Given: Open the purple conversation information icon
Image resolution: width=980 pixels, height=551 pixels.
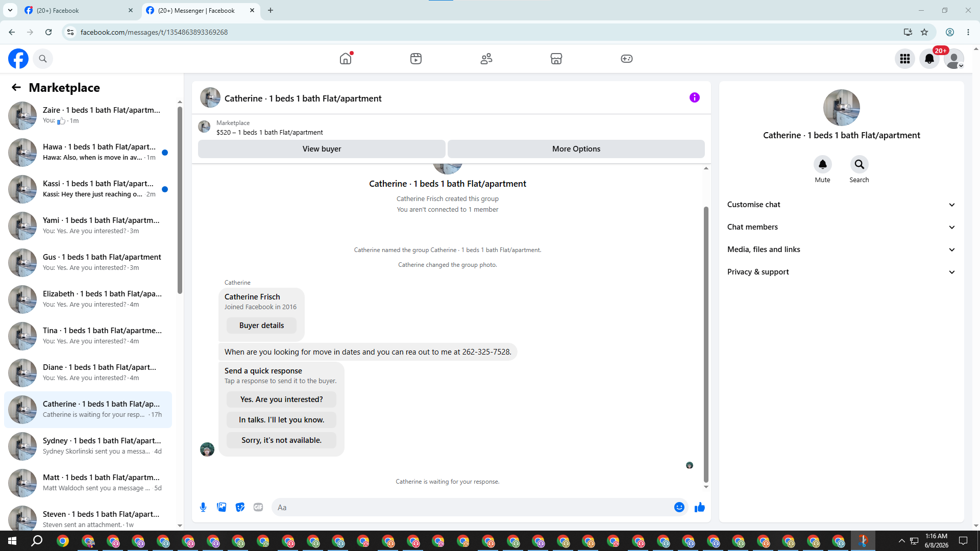Looking at the screenshot, I should (x=695, y=97).
